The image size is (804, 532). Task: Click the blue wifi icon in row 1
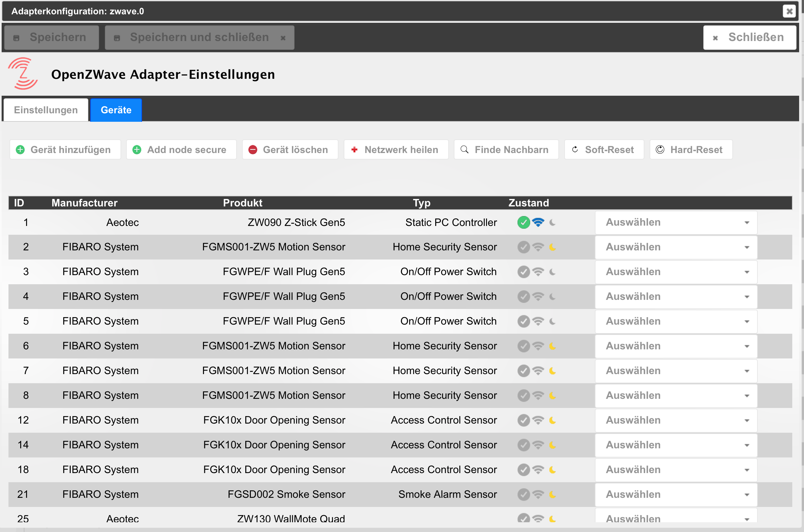[538, 223]
